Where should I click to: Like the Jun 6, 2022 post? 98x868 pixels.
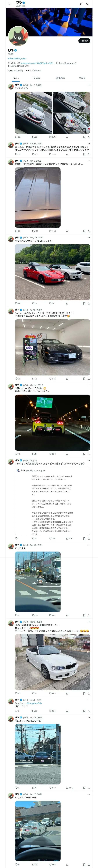pos(53,137)
